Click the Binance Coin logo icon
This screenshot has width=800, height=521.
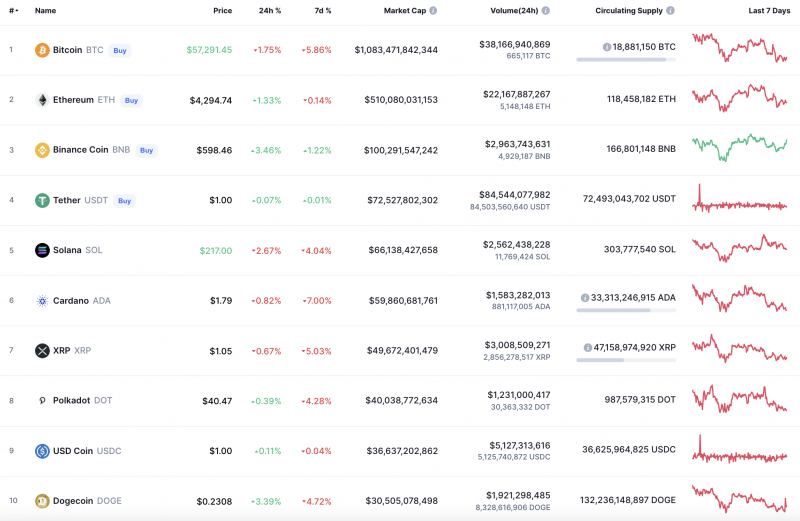(x=42, y=150)
